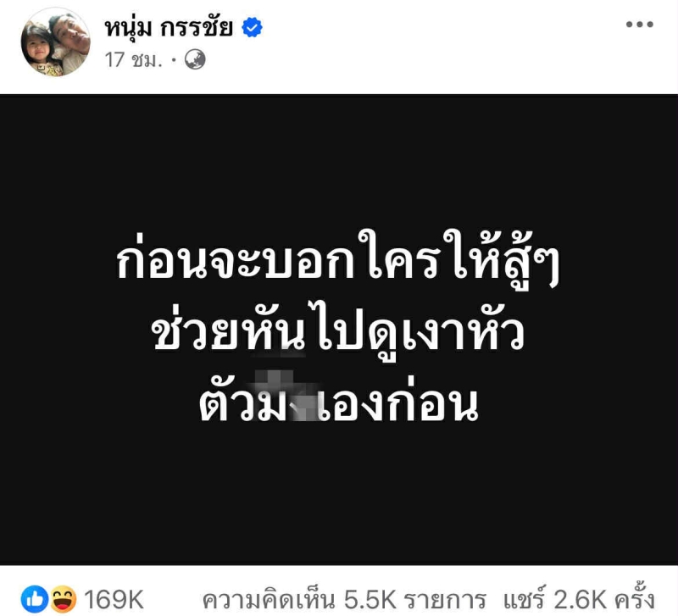Click the 17 ชม. post timestamp

(x=134, y=59)
